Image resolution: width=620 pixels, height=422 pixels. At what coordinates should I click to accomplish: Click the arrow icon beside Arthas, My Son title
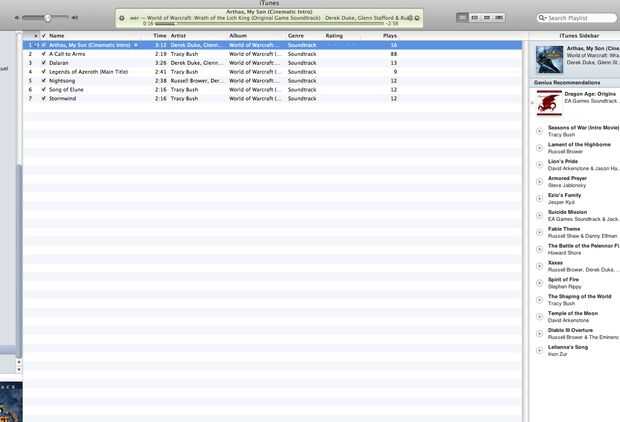point(136,45)
